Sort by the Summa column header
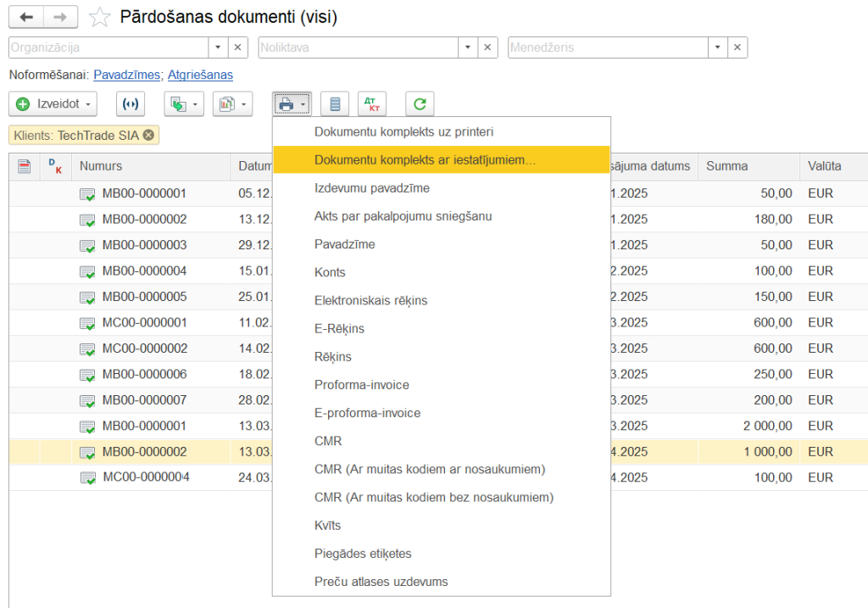The image size is (868, 608). [727, 166]
